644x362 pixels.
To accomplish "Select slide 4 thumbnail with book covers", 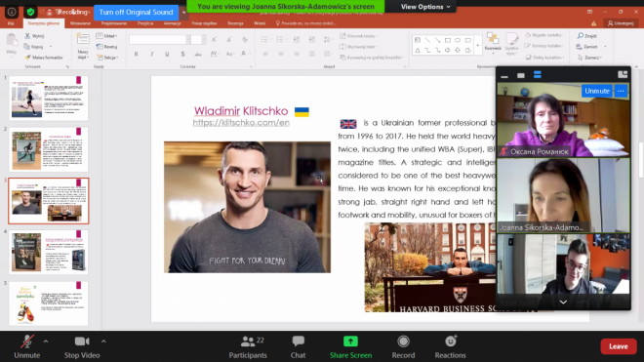I will click(x=49, y=252).
